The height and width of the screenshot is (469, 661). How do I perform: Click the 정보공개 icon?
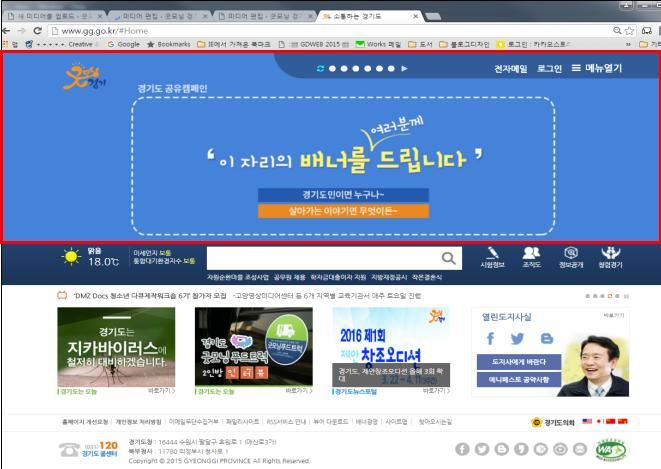click(570, 258)
